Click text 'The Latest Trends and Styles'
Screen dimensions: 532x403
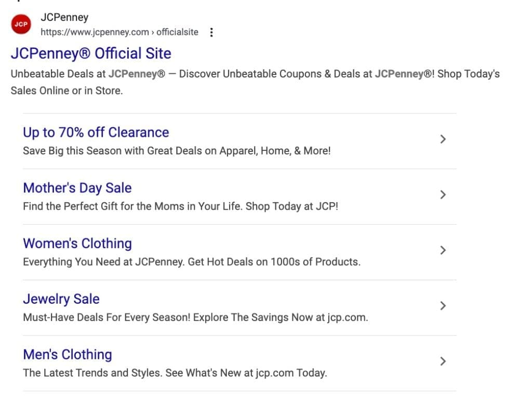pos(92,373)
